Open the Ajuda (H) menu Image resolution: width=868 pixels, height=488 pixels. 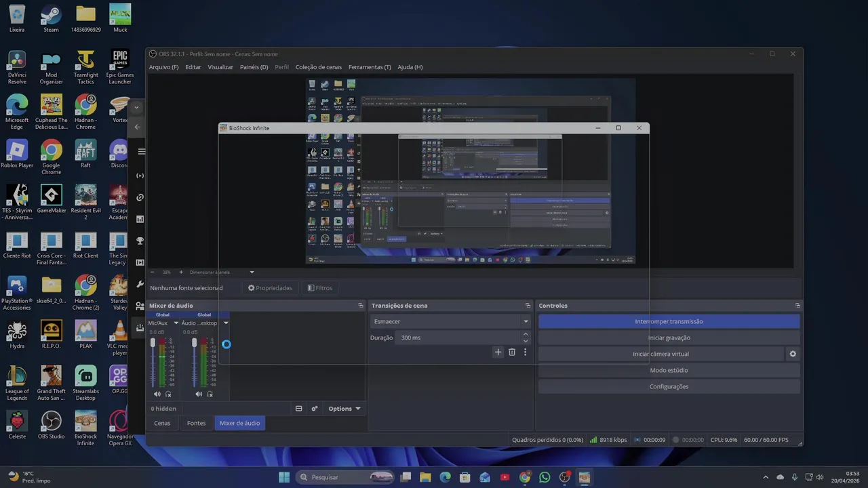coord(410,67)
